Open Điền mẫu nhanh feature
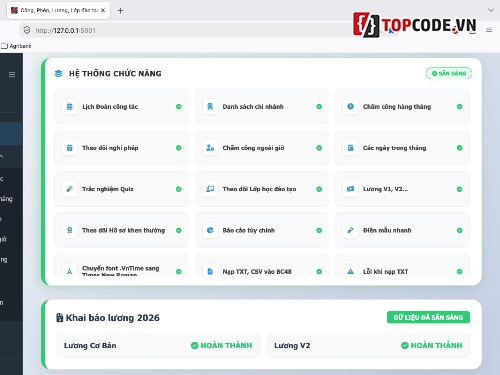 (402, 230)
